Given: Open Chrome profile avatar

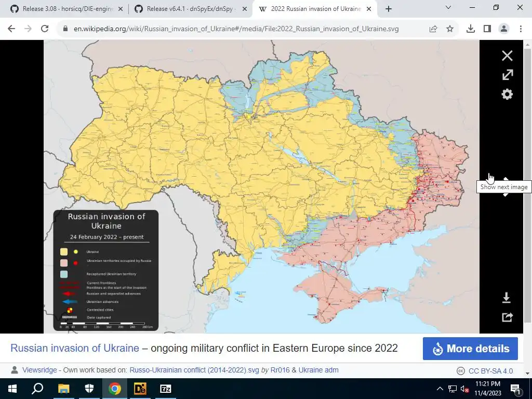Looking at the screenshot, I should 504,29.
